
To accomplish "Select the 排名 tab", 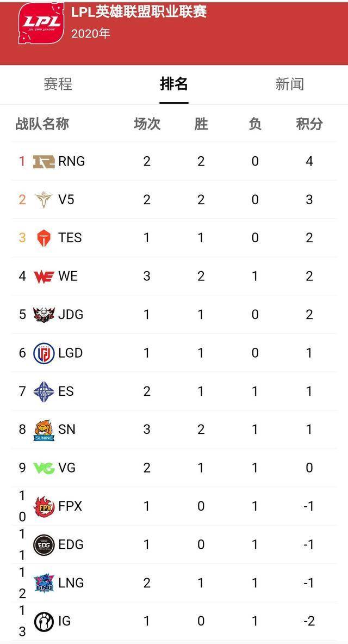I will pyautogui.click(x=174, y=84).
